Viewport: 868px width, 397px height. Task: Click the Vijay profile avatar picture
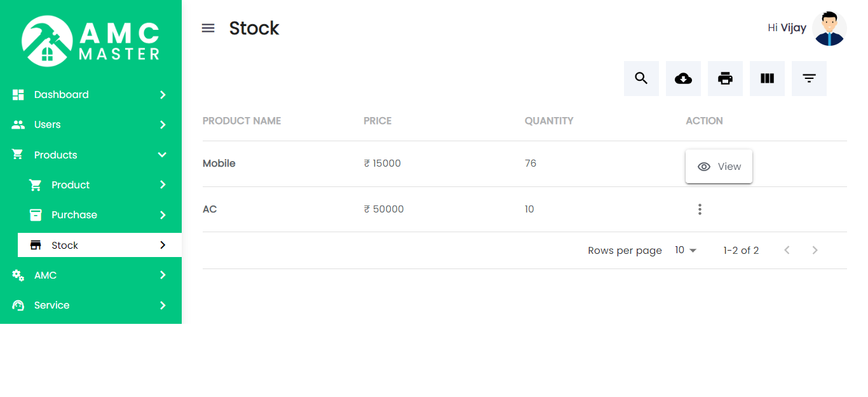(829, 27)
